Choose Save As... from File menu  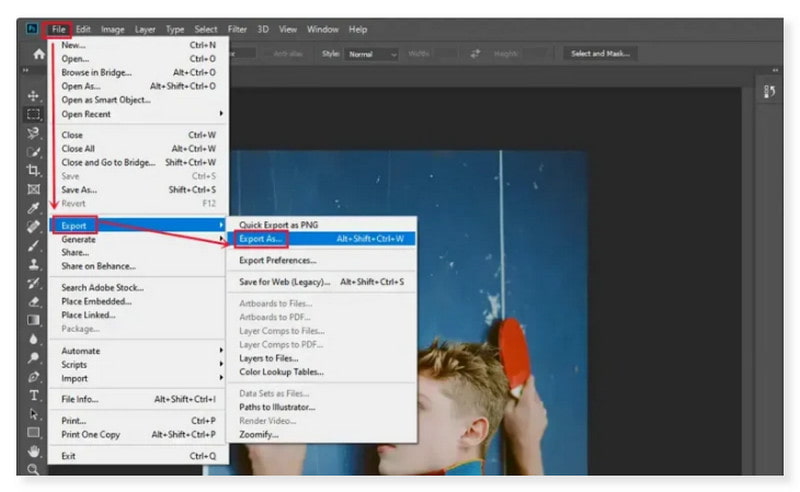138,189
